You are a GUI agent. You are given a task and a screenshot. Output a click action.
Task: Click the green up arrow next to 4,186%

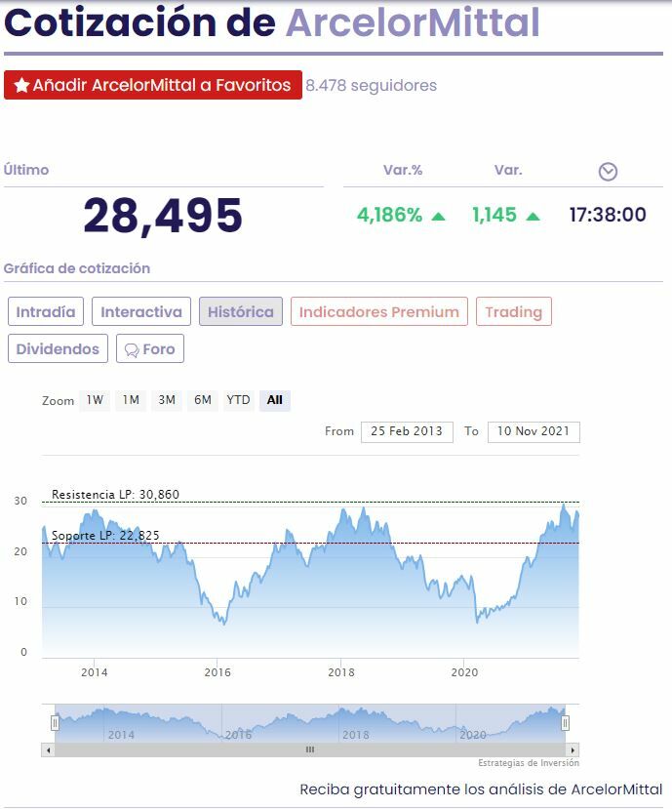pos(438,217)
